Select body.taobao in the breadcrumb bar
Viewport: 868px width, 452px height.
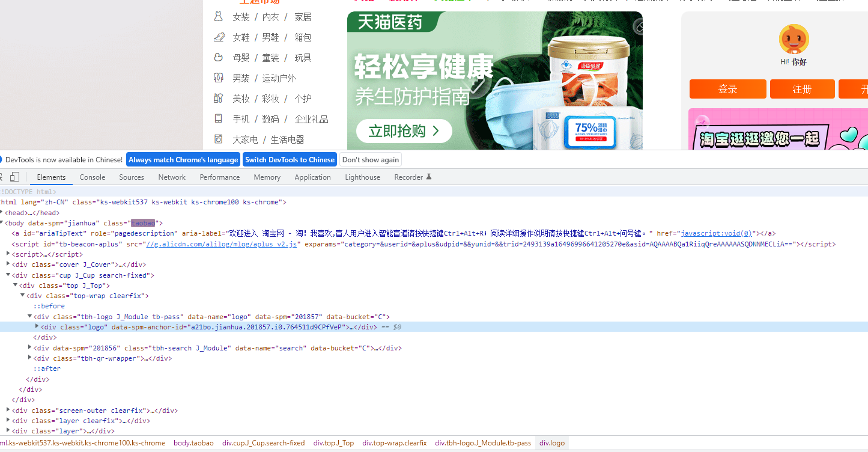[x=193, y=443]
